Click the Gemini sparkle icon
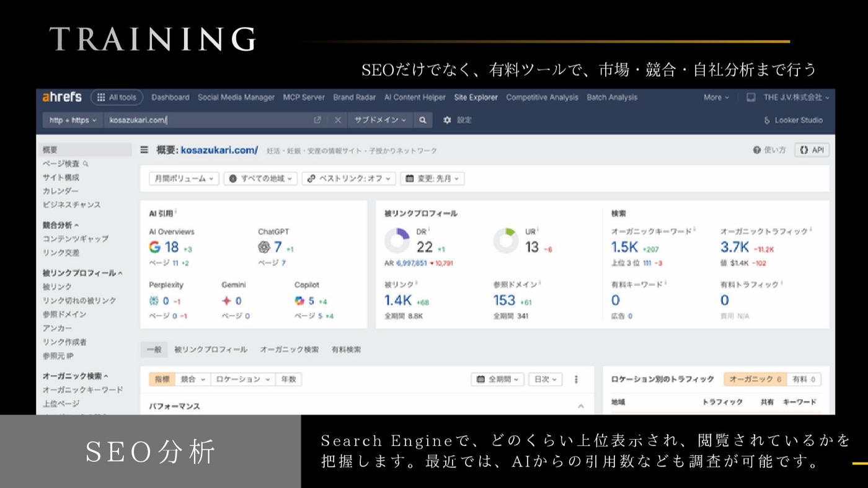868x488 pixels. coord(227,301)
